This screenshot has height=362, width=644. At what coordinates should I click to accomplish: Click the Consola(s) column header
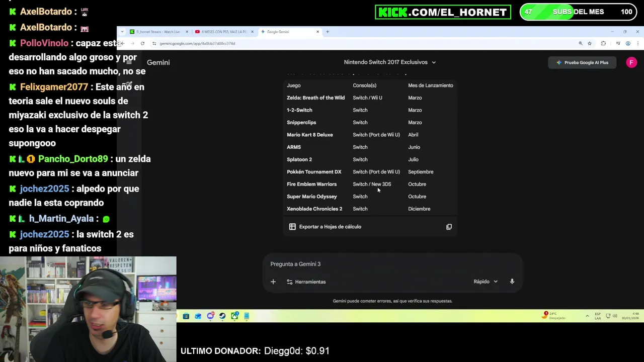pos(364,85)
